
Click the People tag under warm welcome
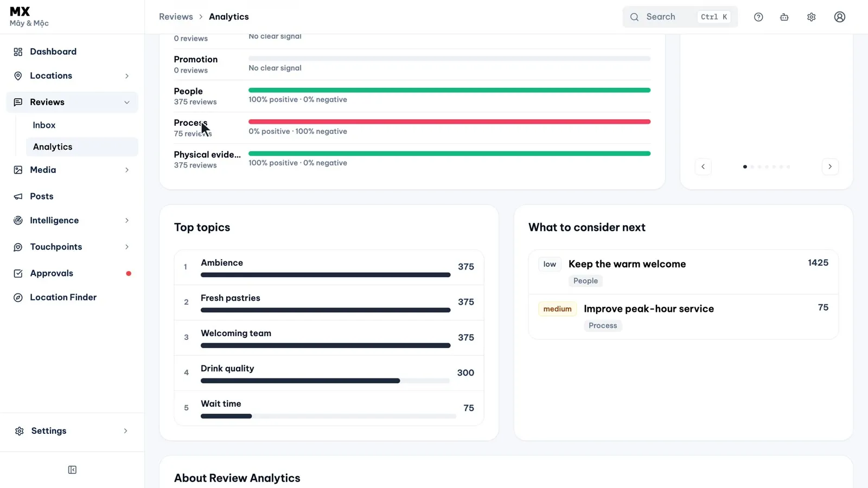(585, 281)
